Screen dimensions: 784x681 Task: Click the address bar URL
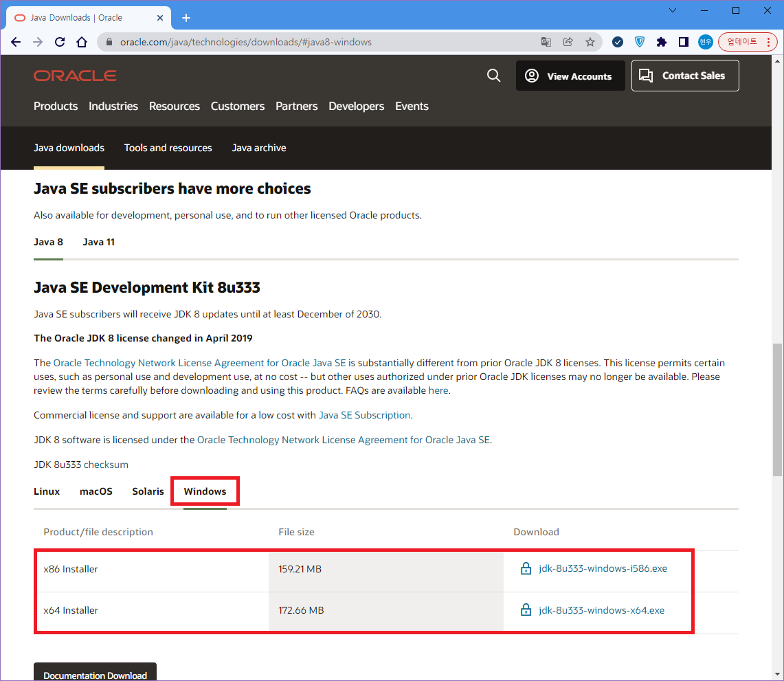pos(246,42)
